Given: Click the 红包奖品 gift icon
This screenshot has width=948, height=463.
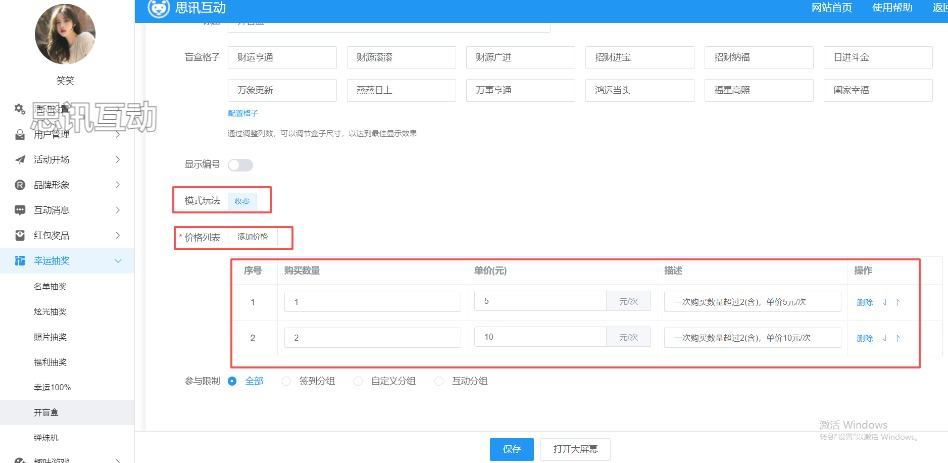Looking at the screenshot, I should [20, 236].
